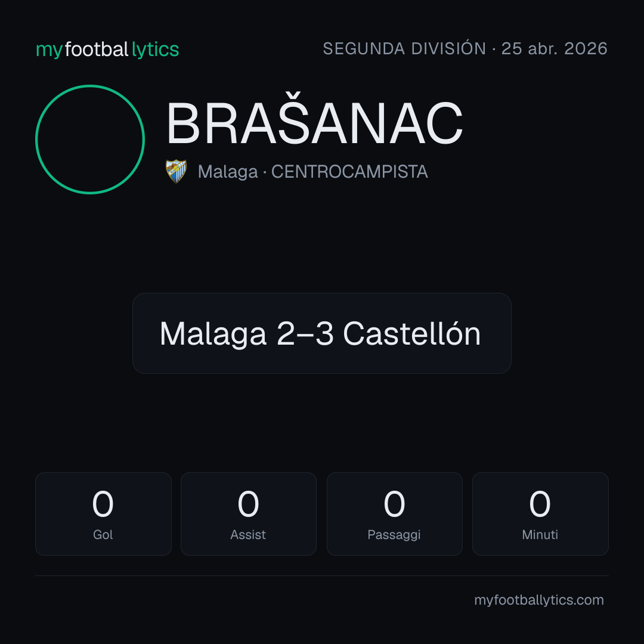The height and width of the screenshot is (644, 644).
Task: Click the zero value above Assist
Action: click(248, 504)
